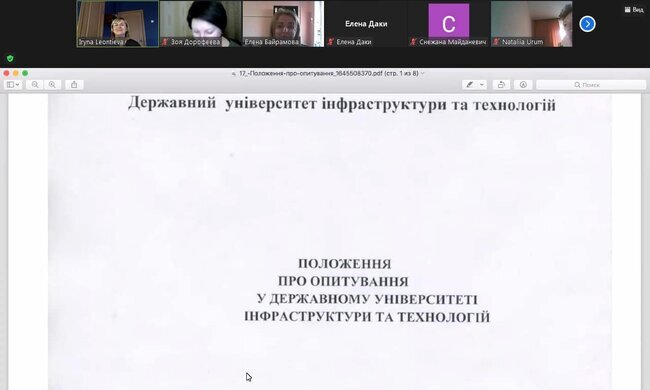Select Елена Даки participant tile
Image resolution: width=650 pixels, height=390 pixels.
tap(366, 24)
